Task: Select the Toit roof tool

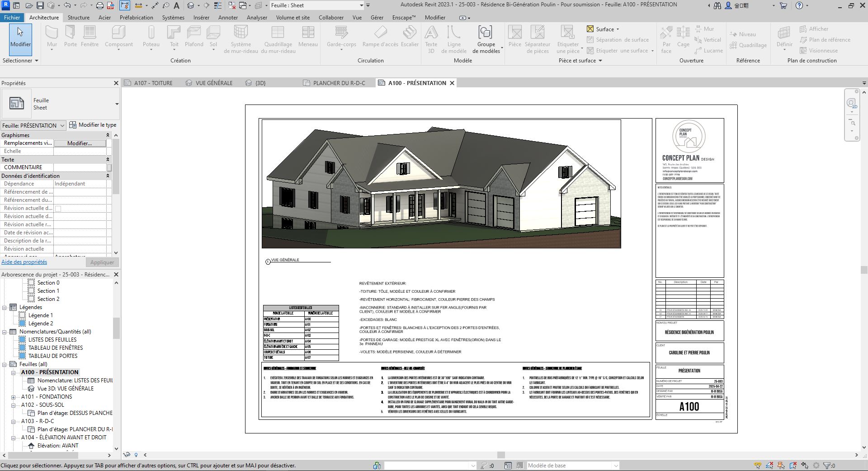Action: pos(174,37)
